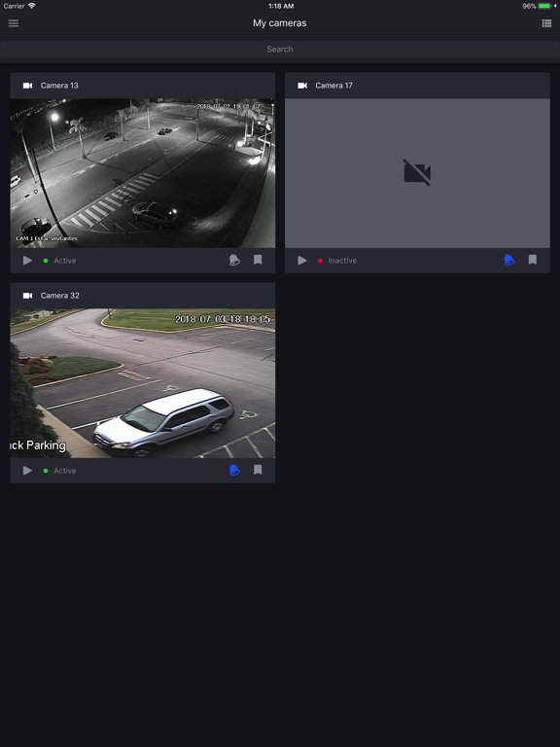
Task: Click the Inactive status of Camera 17
Action: point(342,261)
